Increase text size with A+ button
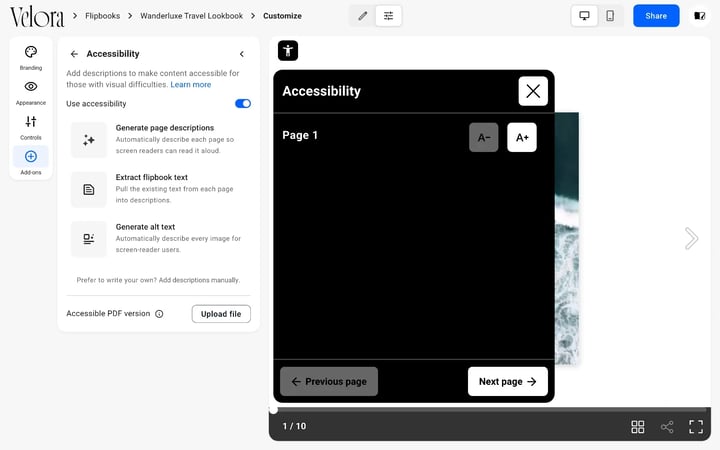This screenshot has width=720, height=450. (x=522, y=137)
